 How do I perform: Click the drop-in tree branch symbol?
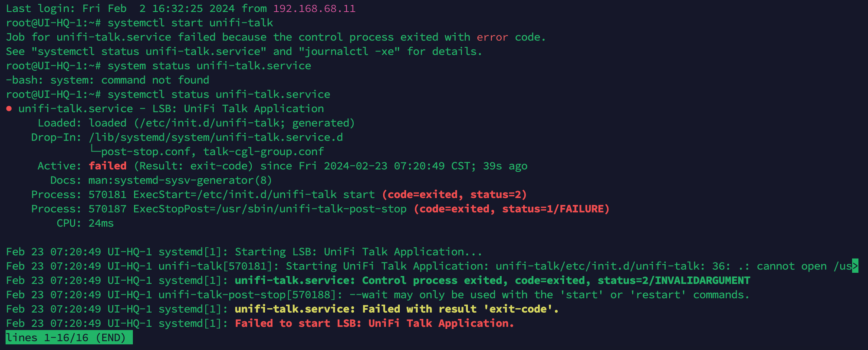[94, 151]
